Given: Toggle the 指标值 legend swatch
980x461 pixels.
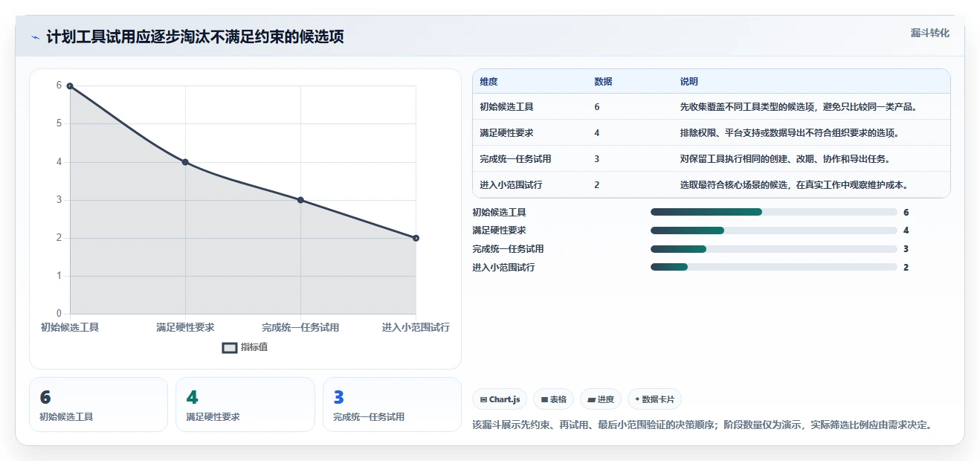Looking at the screenshot, I should point(230,347).
